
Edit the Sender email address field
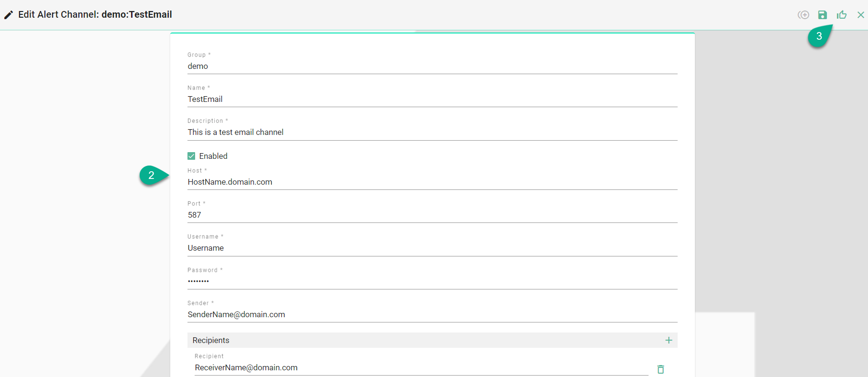click(432, 314)
